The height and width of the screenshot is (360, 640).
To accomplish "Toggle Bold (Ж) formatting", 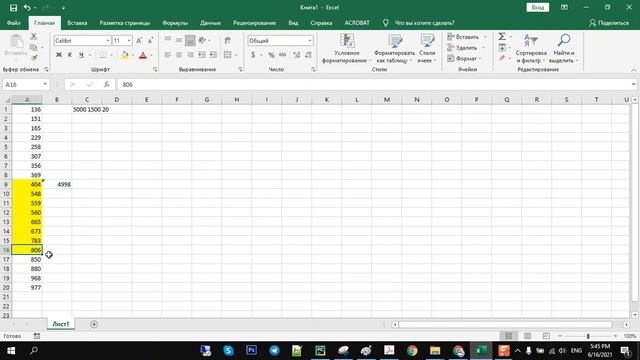I will pos(59,55).
